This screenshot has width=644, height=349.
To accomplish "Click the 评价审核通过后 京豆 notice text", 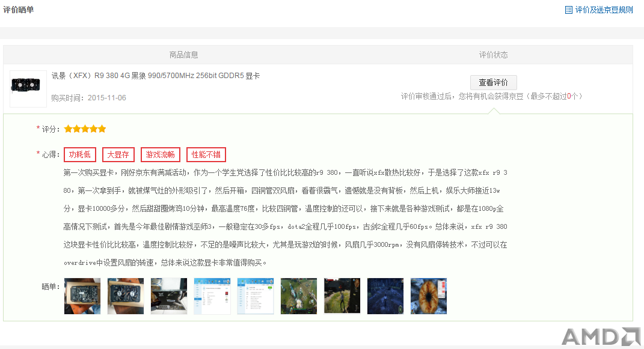I will (x=492, y=96).
